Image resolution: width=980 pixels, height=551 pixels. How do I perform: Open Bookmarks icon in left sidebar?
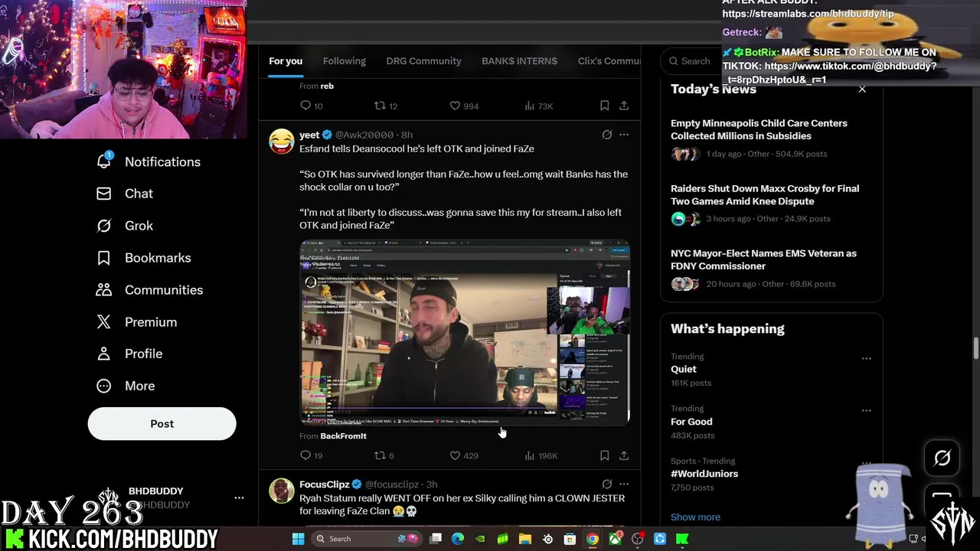pyautogui.click(x=104, y=258)
